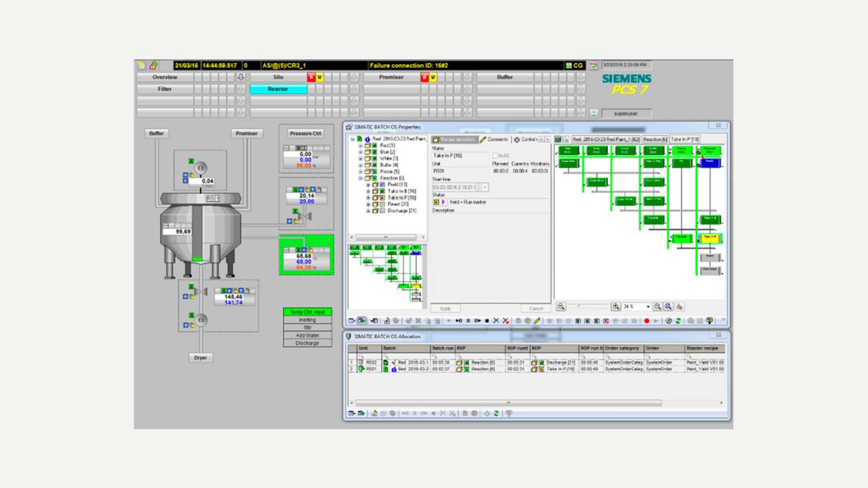Image resolution: width=868 pixels, height=488 pixels.
Task: Click the Dryer destination button
Action: point(201,358)
